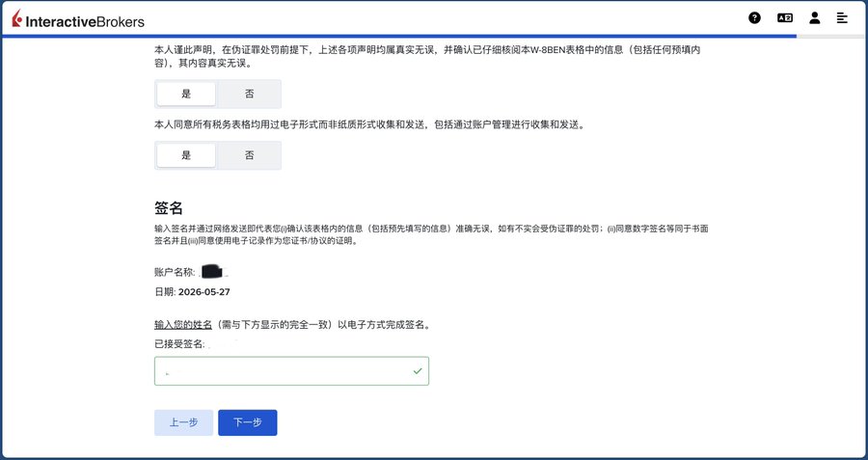Click the 账户名称 label

[x=175, y=272]
